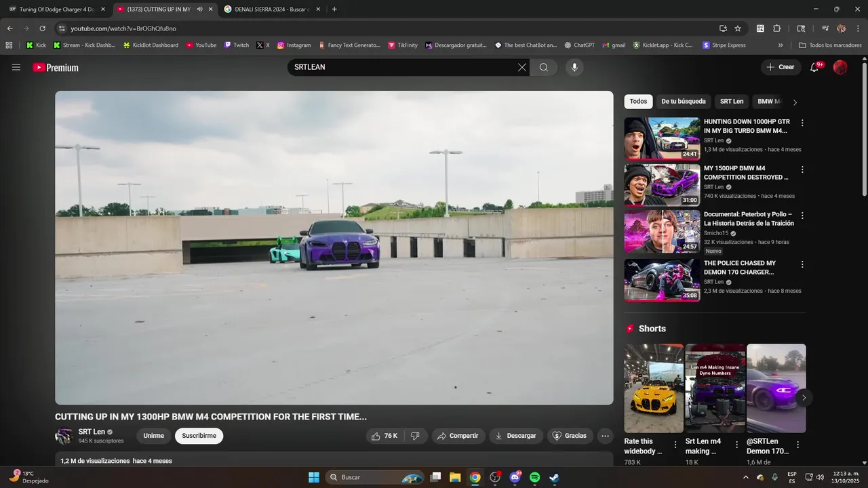Open Spotify from the taskbar

[534, 477]
